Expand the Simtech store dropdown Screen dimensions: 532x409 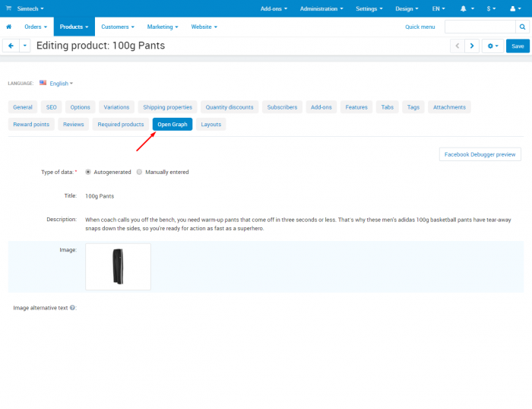pyautogui.click(x=30, y=8)
